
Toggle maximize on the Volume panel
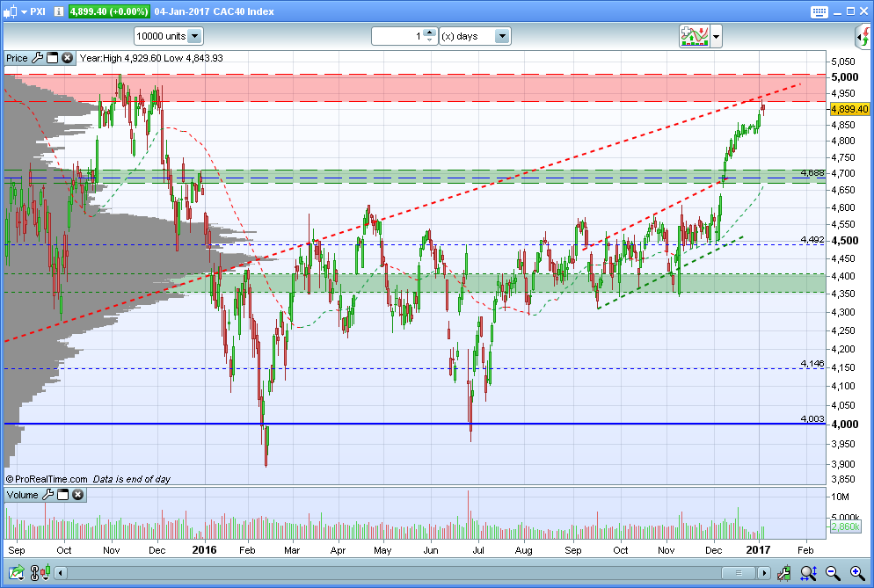pos(63,494)
